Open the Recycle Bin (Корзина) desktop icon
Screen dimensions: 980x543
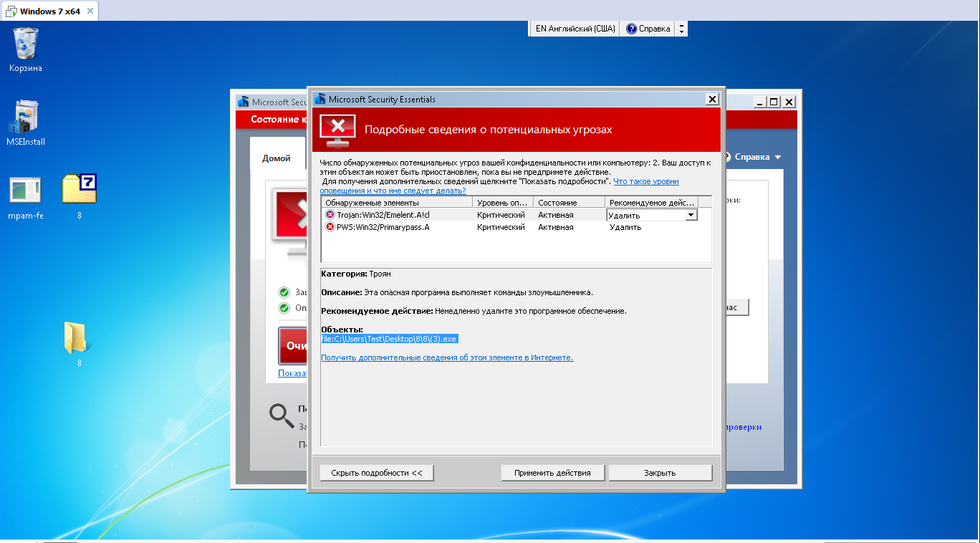[26, 47]
